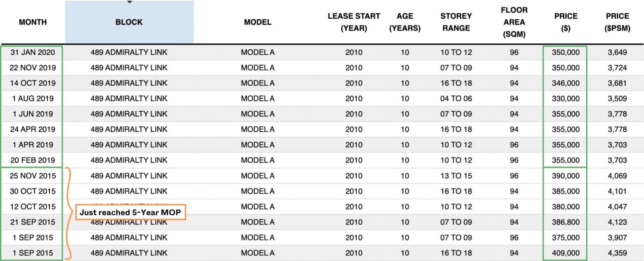
Task: Select the MODEL column header
Action: [258, 22]
